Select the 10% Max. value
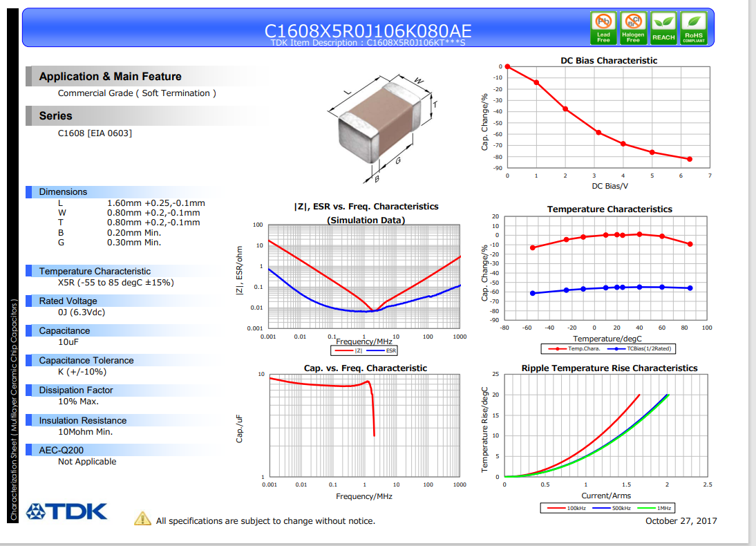756x546 pixels. coord(78,402)
